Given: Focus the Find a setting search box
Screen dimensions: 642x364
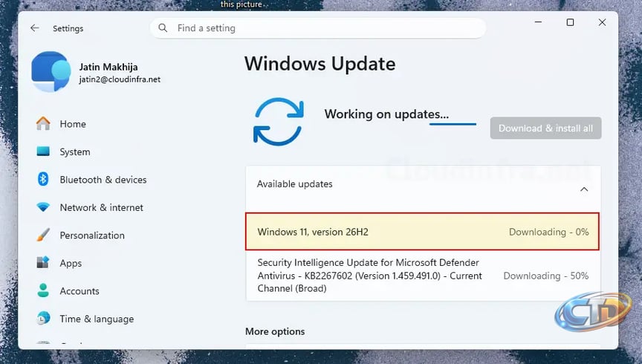Looking at the screenshot, I should 318,28.
